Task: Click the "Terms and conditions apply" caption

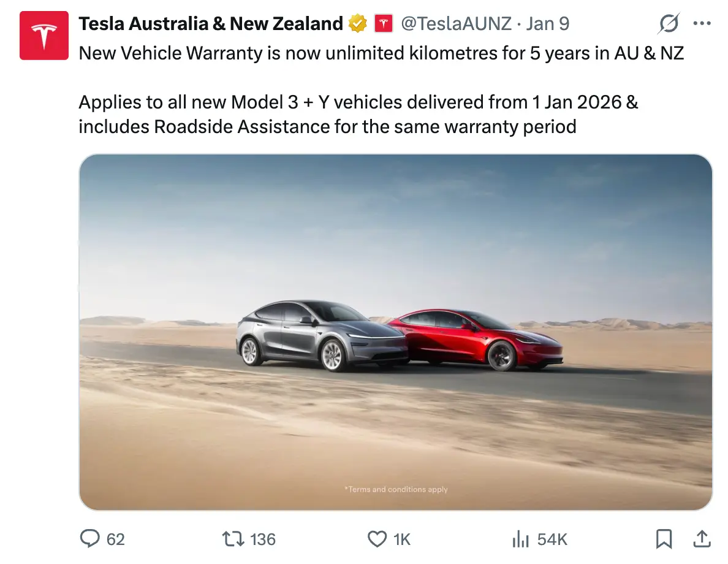Action: pos(396,489)
